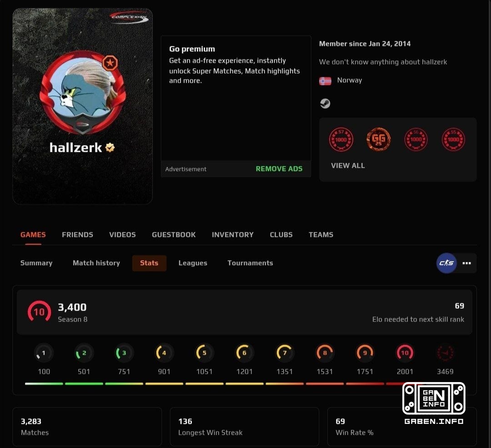Image resolution: width=491 pixels, height=448 pixels.
Task: Select the Match history sub-tab
Action: click(x=96, y=263)
